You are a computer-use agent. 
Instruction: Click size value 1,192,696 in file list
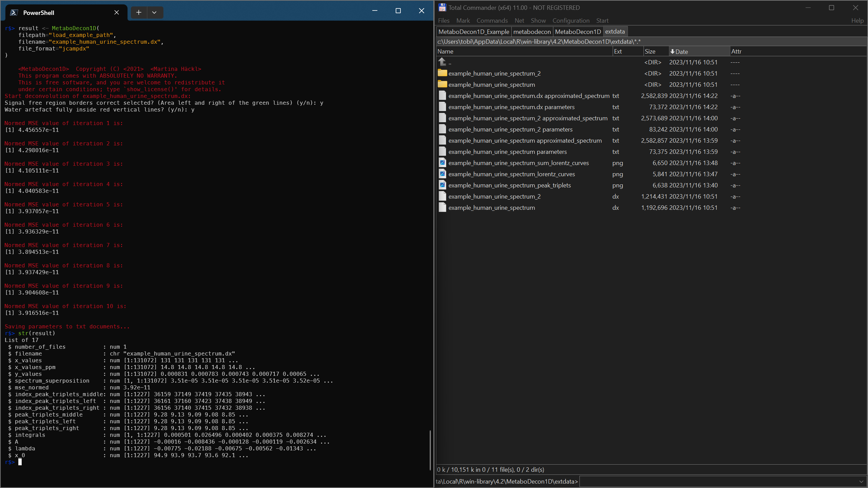[x=654, y=208]
